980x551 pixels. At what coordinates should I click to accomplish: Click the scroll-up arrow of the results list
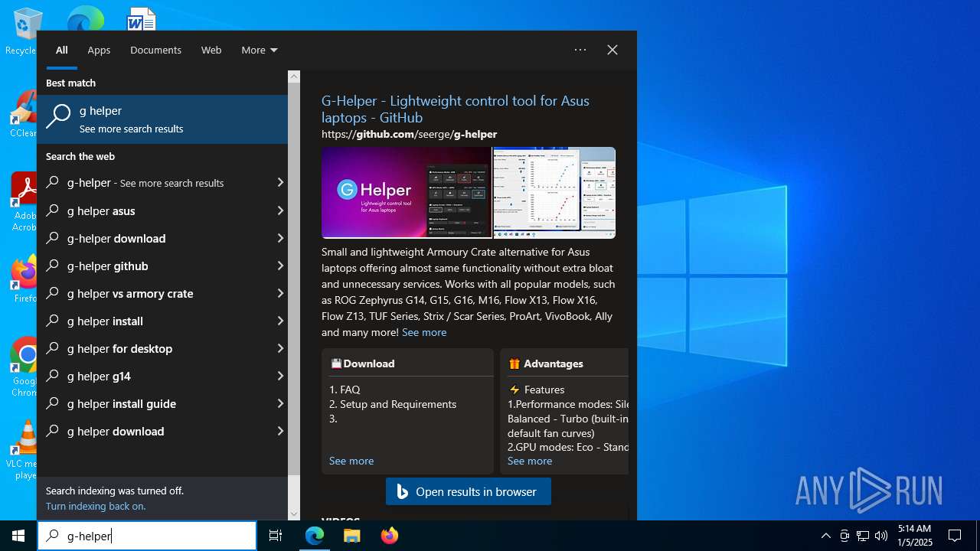coord(294,77)
